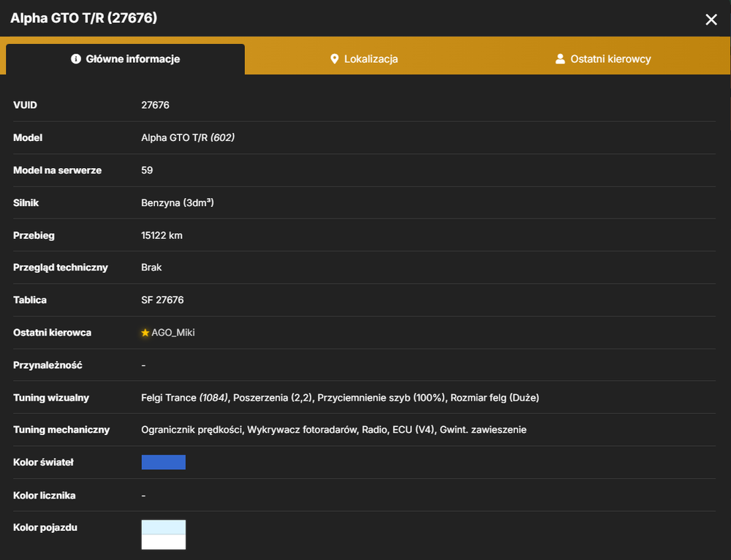Screen dimensions: 731x560
Task: Select the model value Alpha GTO T/R (602)
Action: click(x=188, y=137)
